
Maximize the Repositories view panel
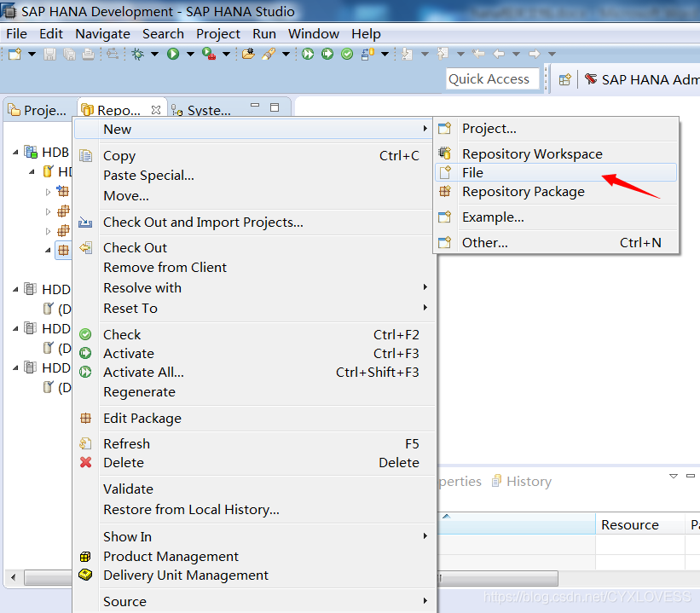click(x=275, y=107)
